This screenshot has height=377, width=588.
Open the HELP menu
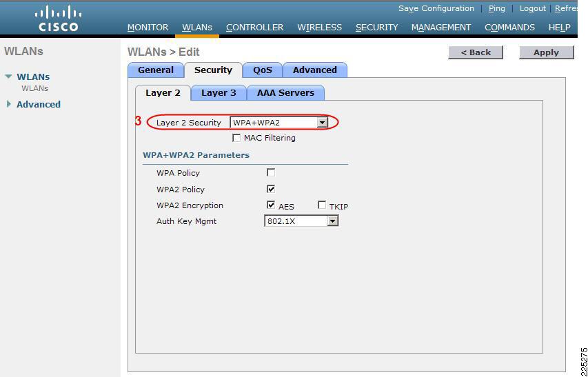560,28
